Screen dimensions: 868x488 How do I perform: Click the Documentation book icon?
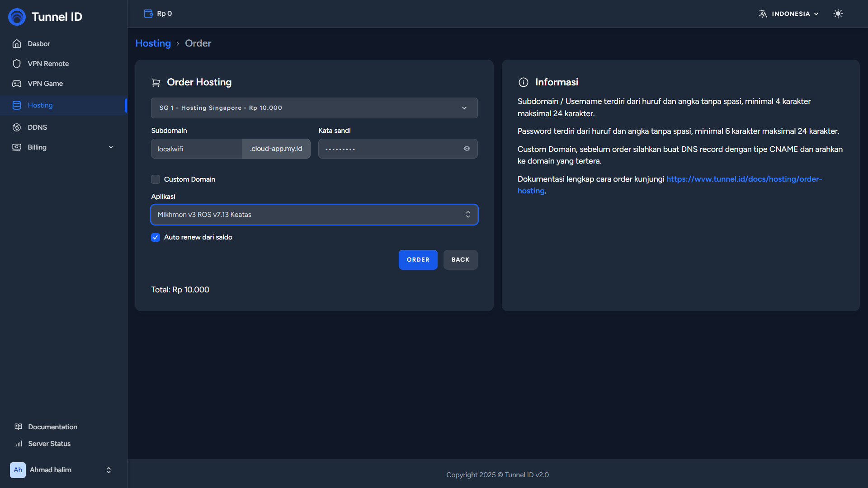tap(19, 427)
